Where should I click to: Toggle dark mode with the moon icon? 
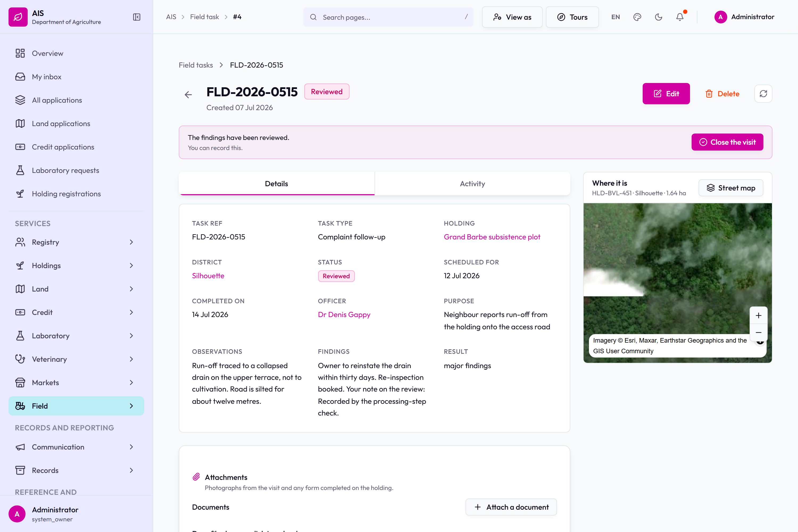(x=659, y=17)
